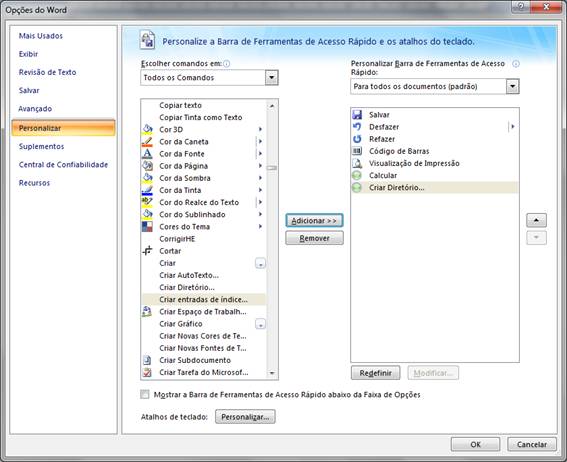Click the Visualização de Impressão icon
Image resolution: width=567 pixels, height=462 pixels.
click(x=357, y=163)
